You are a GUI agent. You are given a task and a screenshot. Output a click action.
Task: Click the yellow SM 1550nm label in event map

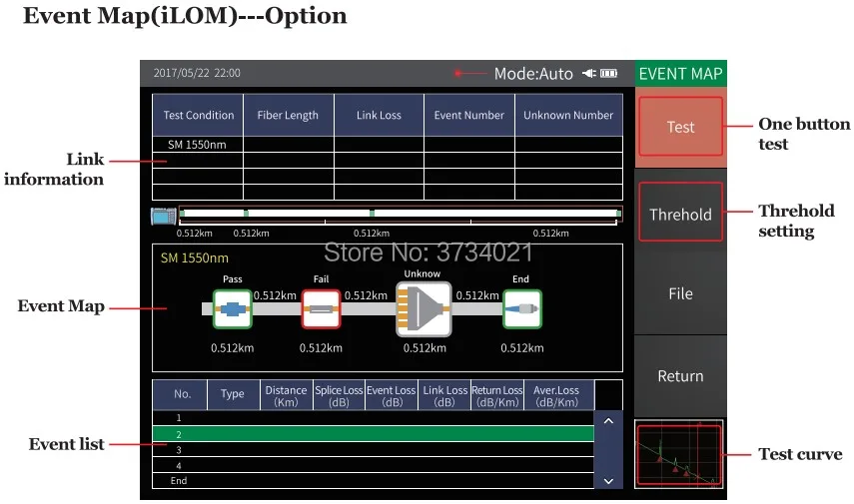[195, 257]
